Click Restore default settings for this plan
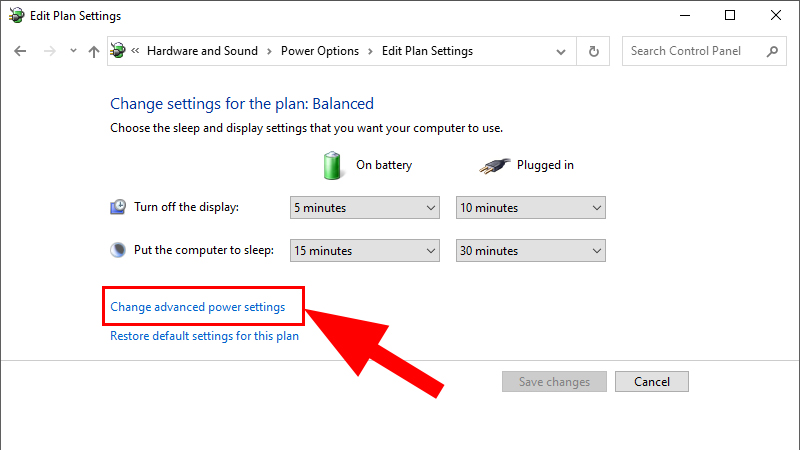 tap(204, 336)
